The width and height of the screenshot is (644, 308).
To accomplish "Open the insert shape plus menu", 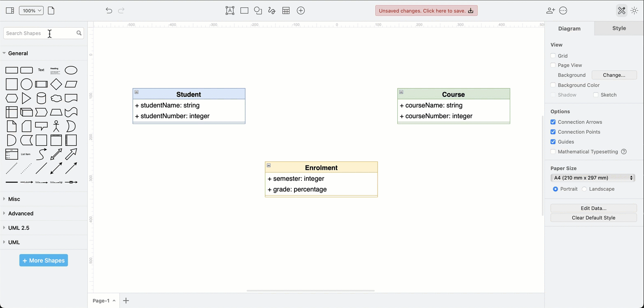I will [301, 10].
